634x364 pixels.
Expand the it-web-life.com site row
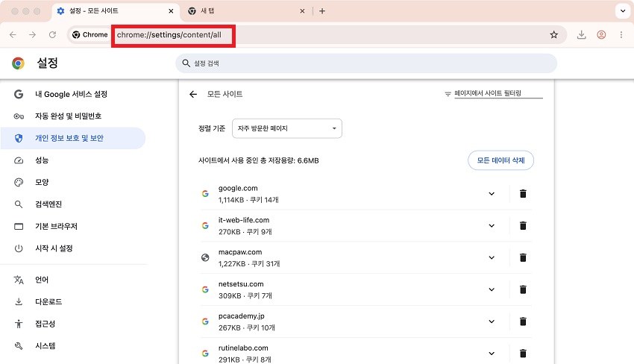[492, 226]
